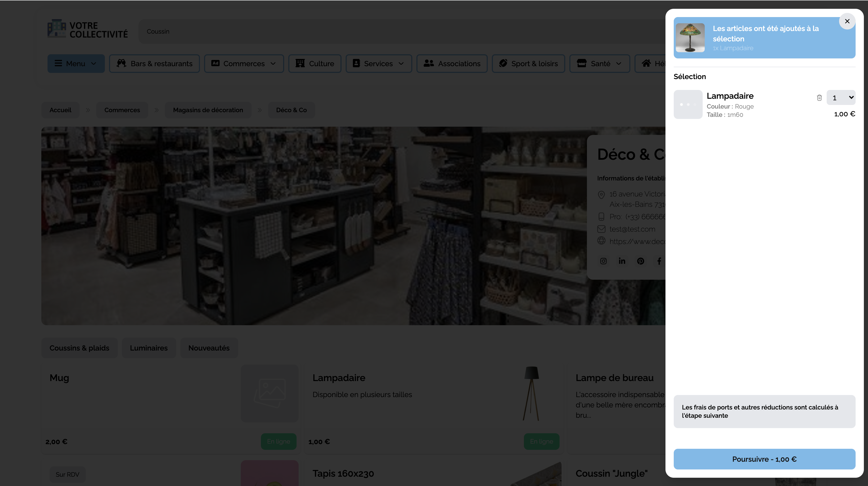Expand the Services dropdown chevron

(x=401, y=63)
